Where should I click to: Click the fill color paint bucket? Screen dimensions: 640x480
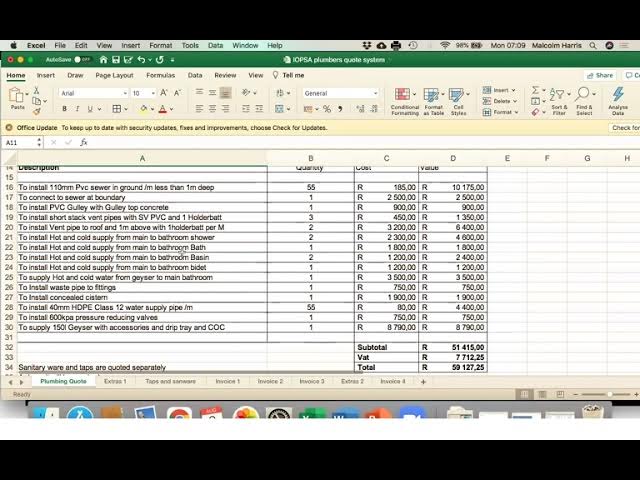(144, 109)
